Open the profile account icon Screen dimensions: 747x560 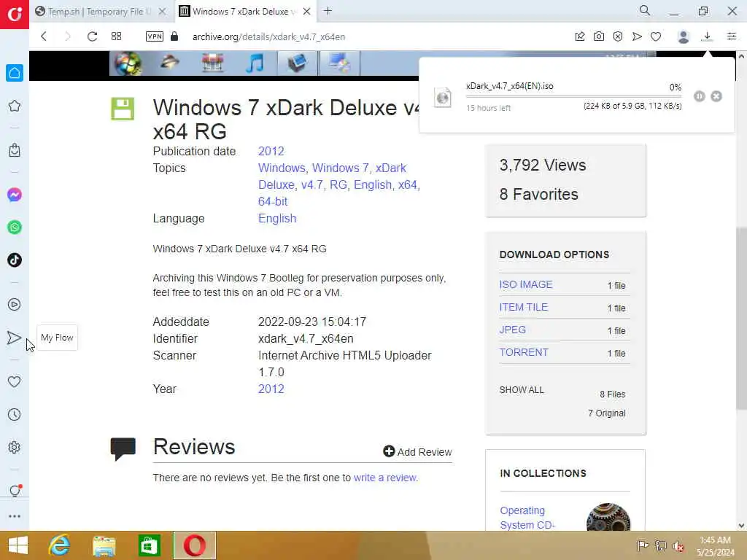pyautogui.click(x=683, y=36)
